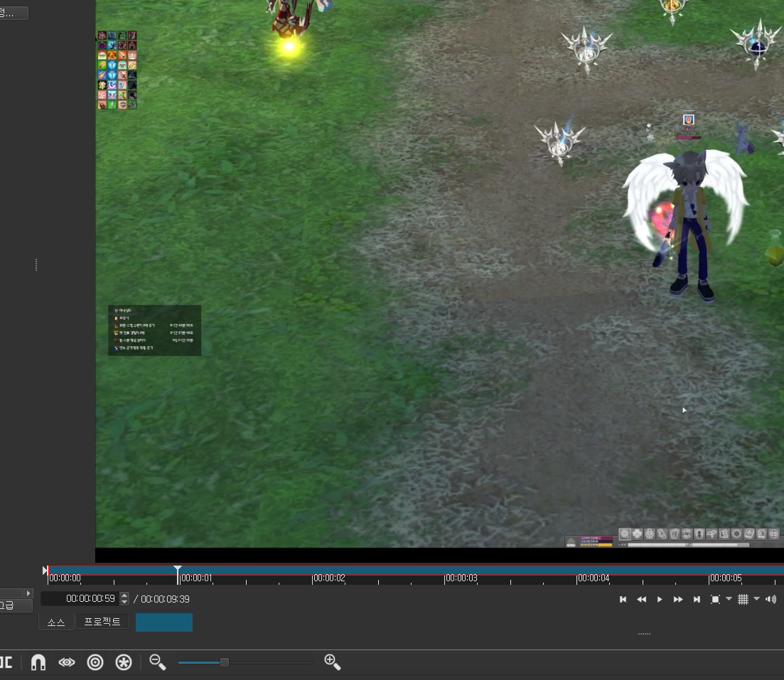Click the 00:00:05 mark on the ruler
The width and height of the screenshot is (784, 680).
click(725, 578)
